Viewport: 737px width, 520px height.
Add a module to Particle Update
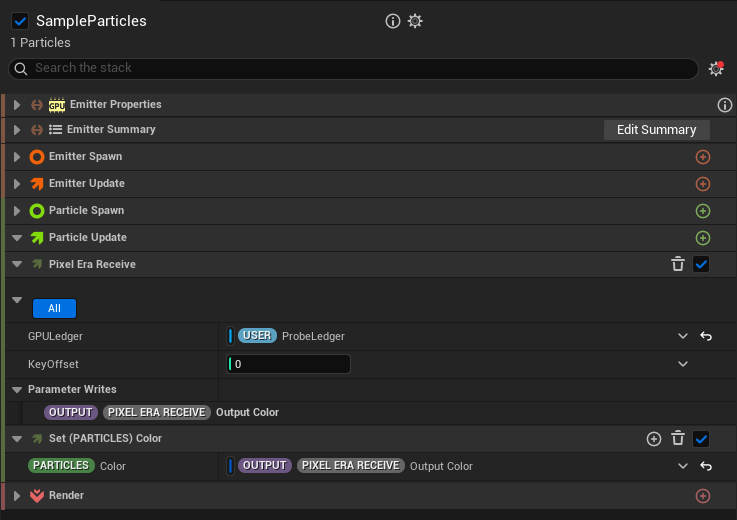(x=703, y=238)
